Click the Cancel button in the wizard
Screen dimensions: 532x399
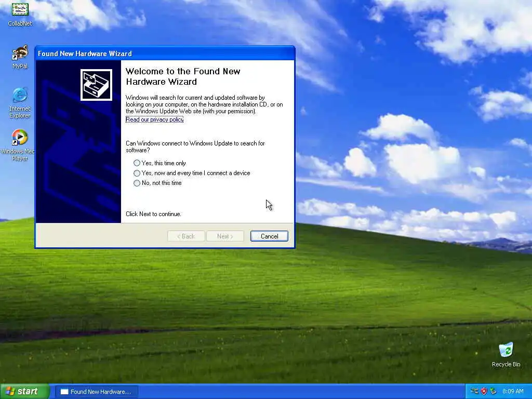269,236
